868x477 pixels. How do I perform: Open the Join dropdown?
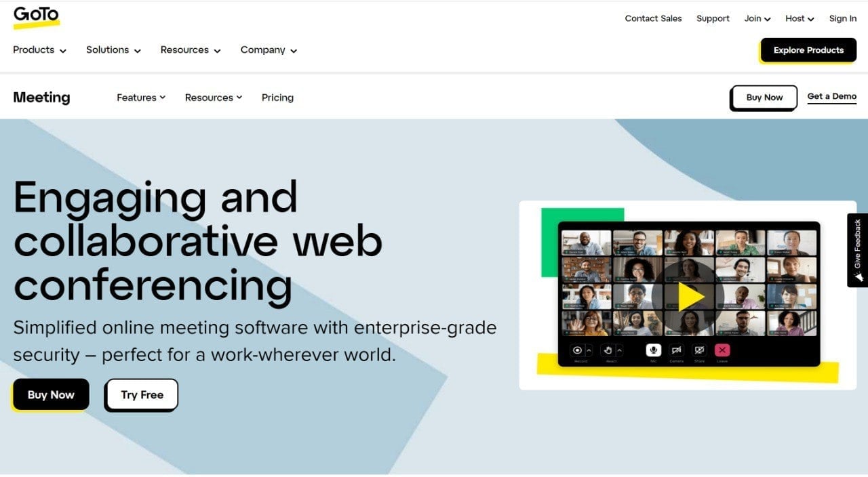pyautogui.click(x=757, y=18)
